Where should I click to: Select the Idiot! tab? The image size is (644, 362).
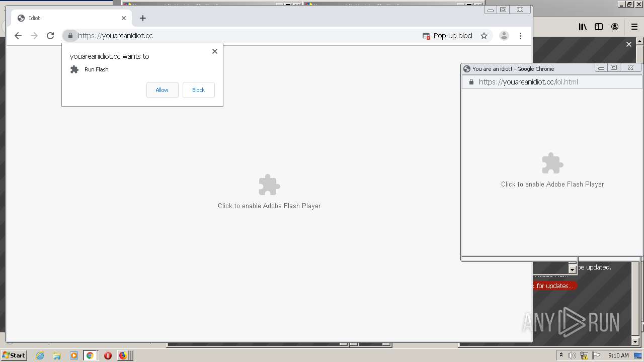pyautogui.click(x=71, y=18)
